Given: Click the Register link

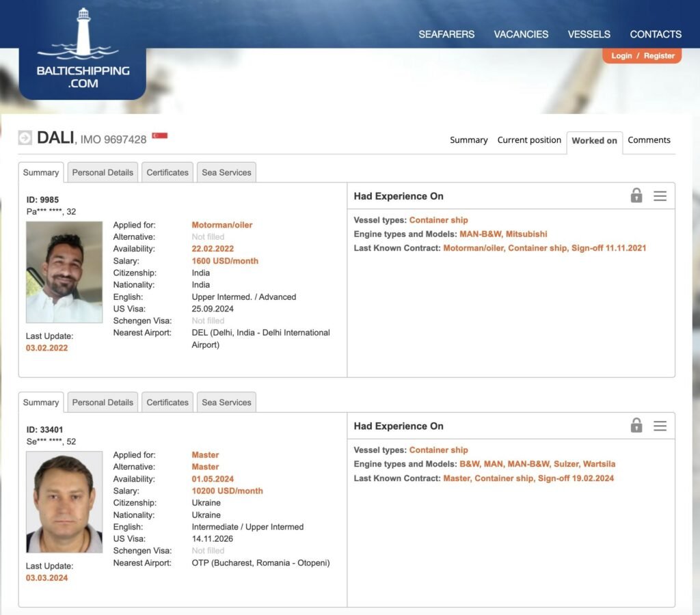Looking at the screenshot, I should click(x=659, y=56).
